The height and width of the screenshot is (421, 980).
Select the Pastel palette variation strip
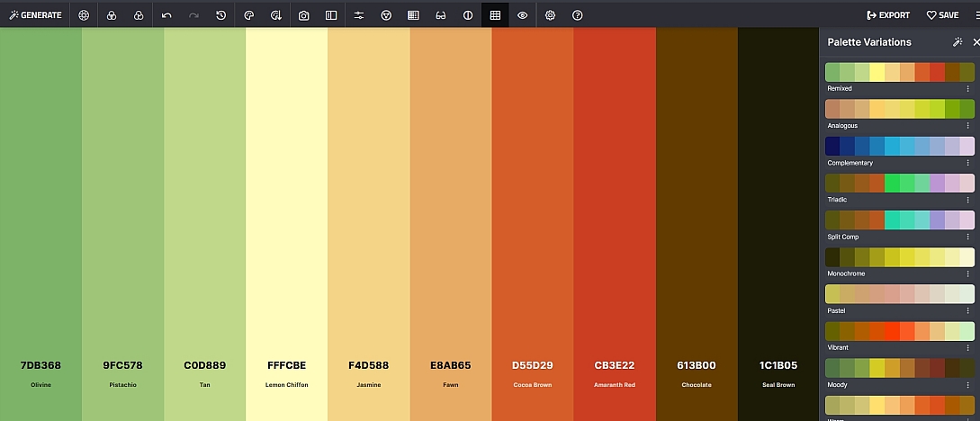tap(899, 294)
